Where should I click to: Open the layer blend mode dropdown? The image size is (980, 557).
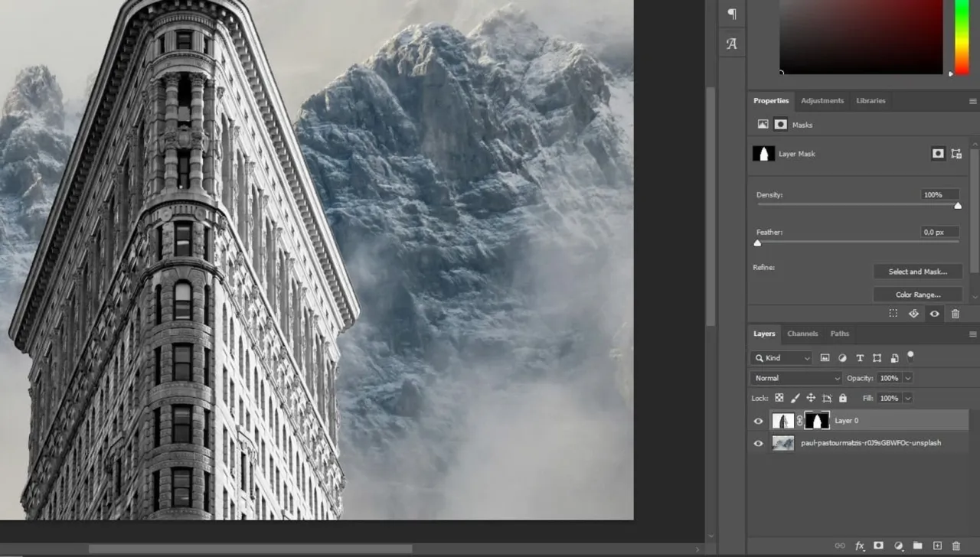[795, 377]
